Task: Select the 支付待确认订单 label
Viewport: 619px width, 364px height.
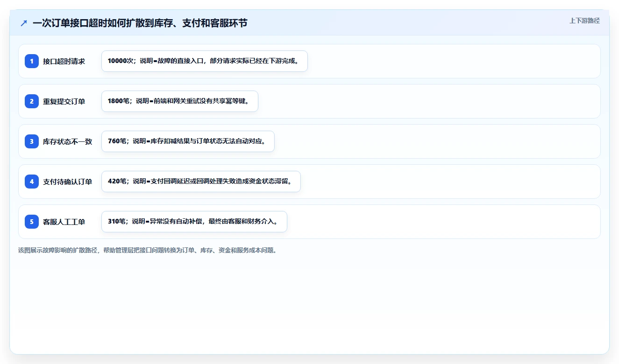Action: [68, 182]
